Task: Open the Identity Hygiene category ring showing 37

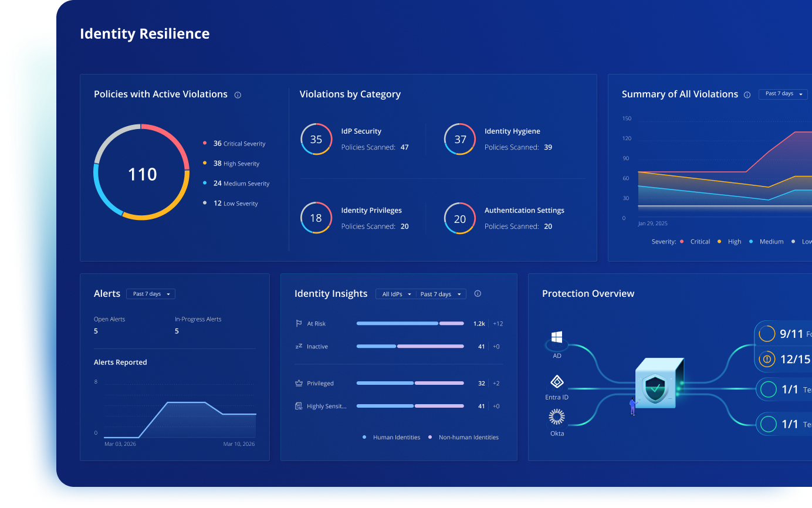Action: tap(460, 139)
